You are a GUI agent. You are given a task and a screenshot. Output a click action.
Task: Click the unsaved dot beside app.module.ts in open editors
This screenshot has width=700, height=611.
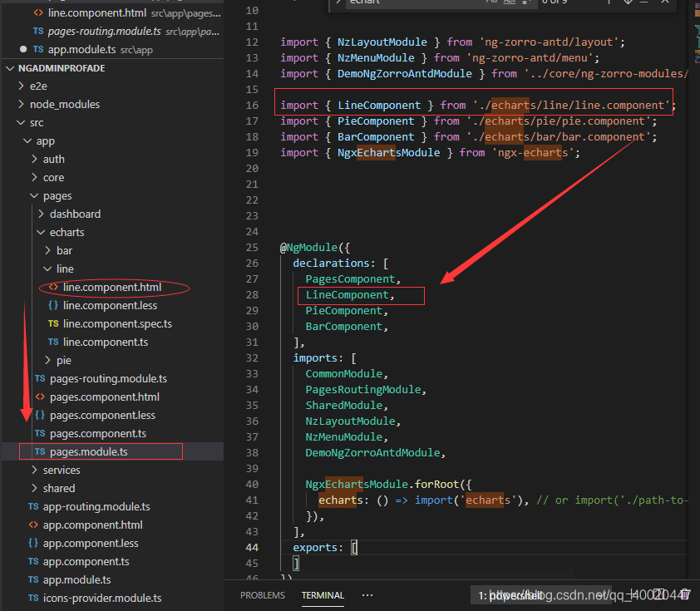[x=23, y=49]
